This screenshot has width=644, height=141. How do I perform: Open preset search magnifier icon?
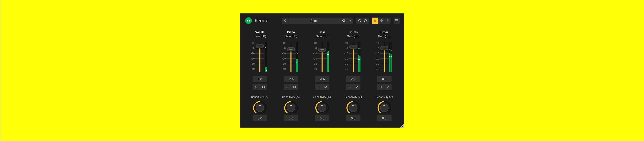coord(344,21)
